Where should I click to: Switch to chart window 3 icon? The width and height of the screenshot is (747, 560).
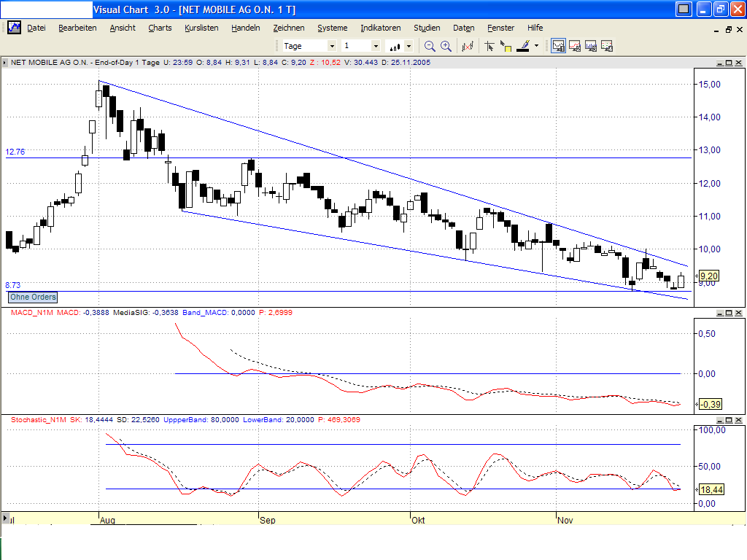pyautogui.click(x=591, y=45)
